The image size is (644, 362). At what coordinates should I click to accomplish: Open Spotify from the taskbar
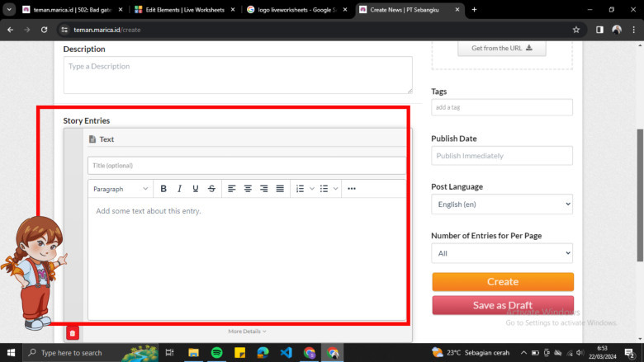pos(216,352)
